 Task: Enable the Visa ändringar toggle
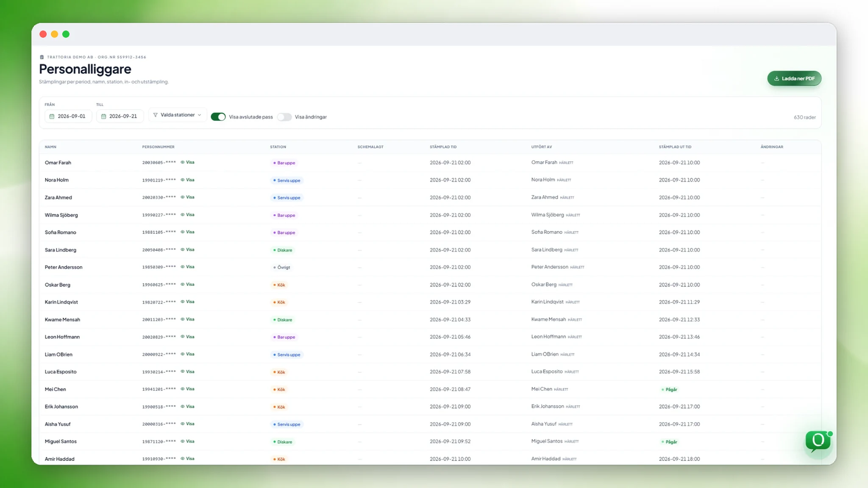(x=284, y=117)
